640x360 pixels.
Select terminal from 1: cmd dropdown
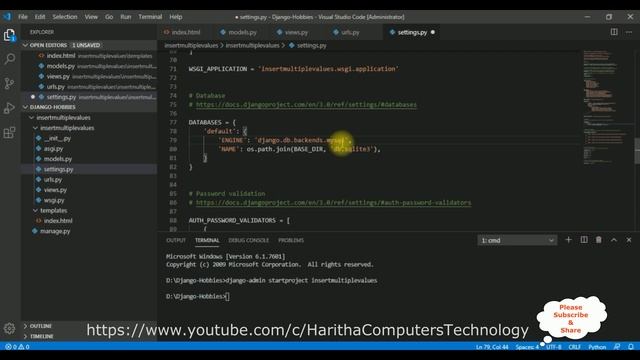[517, 240]
